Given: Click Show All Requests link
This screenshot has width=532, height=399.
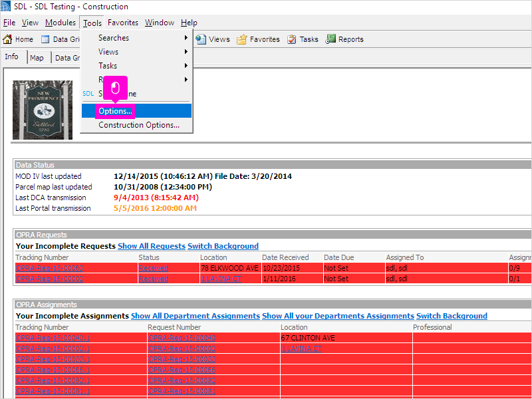Looking at the screenshot, I should (152, 246).
